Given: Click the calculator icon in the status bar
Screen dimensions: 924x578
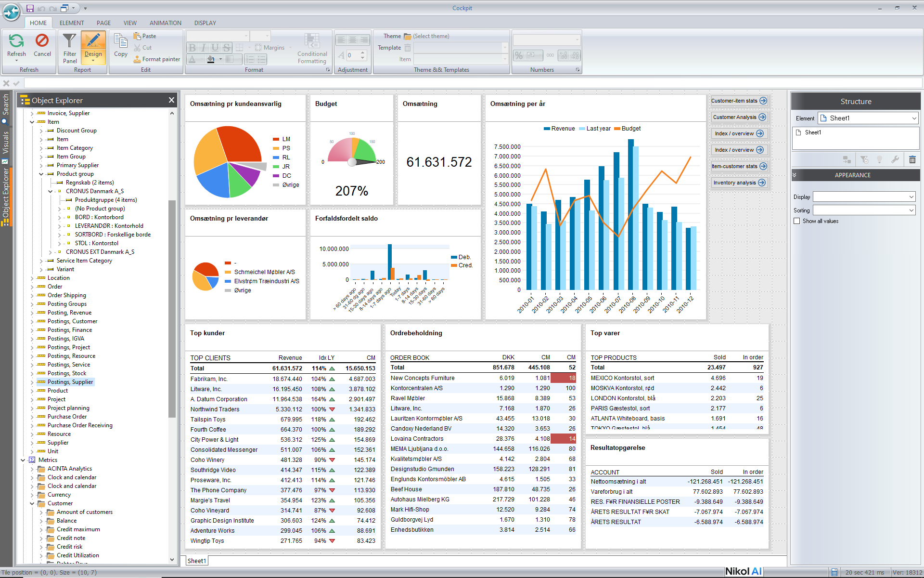Looking at the screenshot, I should pos(834,572).
